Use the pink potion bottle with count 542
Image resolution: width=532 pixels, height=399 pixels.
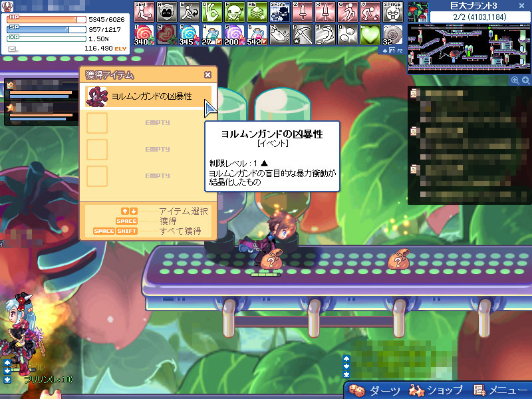(x=257, y=35)
